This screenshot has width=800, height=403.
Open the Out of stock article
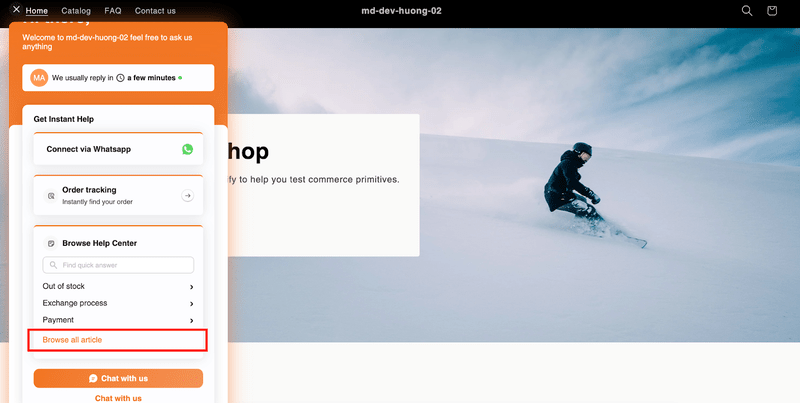(118, 286)
